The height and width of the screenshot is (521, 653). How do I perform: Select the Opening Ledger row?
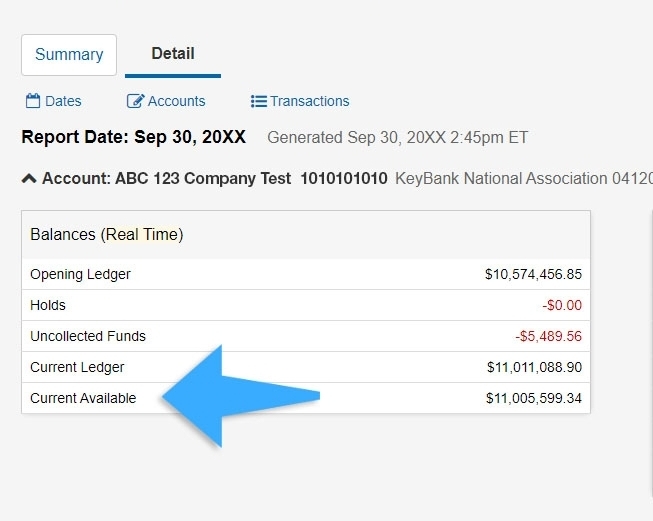pyautogui.click(x=306, y=274)
